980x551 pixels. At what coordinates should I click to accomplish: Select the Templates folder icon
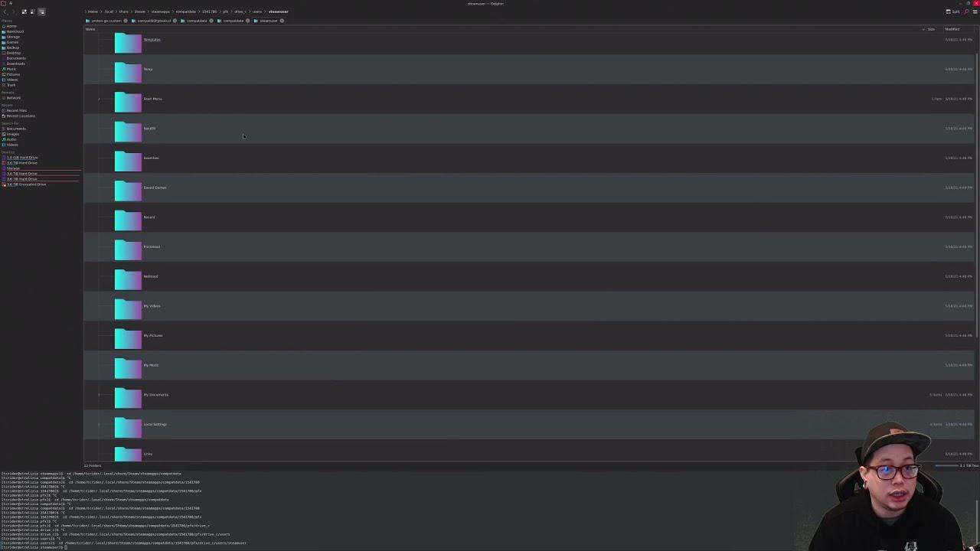pyautogui.click(x=128, y=43)
